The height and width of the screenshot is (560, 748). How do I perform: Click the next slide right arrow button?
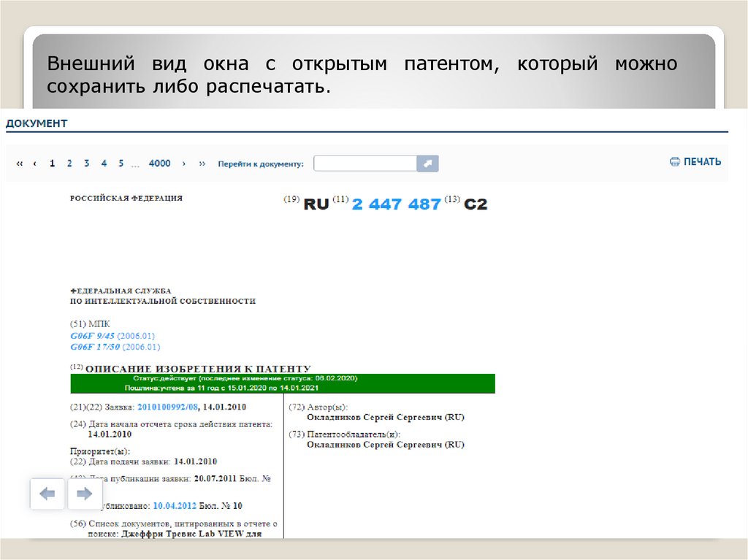coord(85,494)
